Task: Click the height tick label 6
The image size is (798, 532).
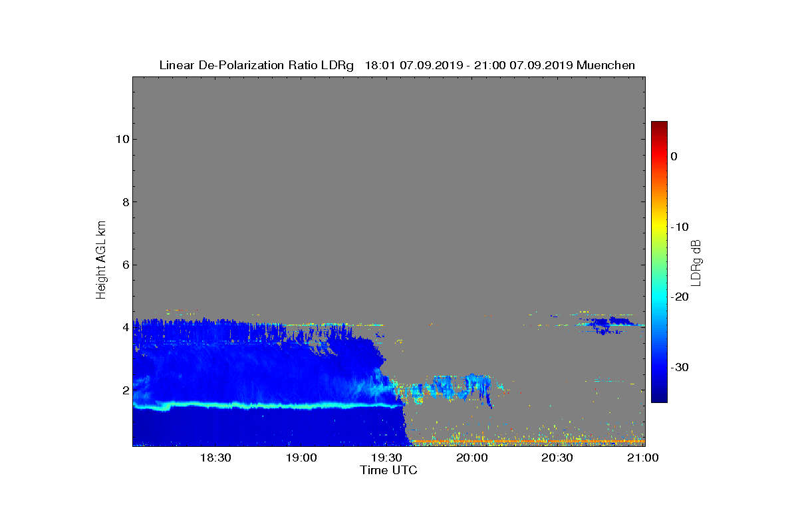Action: [124, 265]
